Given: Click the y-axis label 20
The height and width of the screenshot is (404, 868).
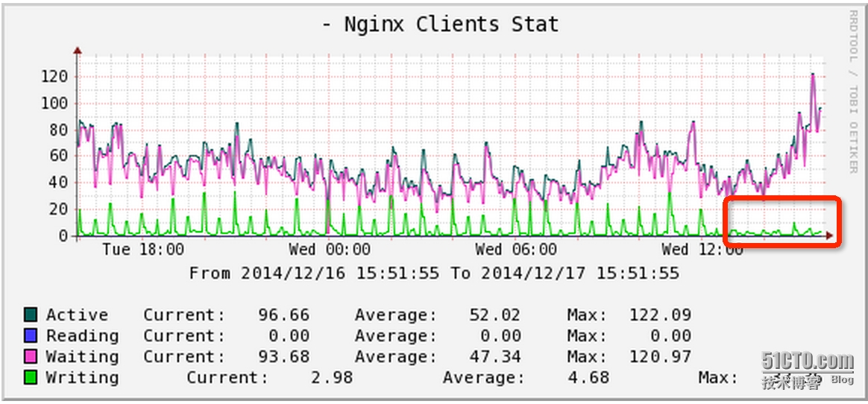Looking at the screenshot, I should (60, 209).
